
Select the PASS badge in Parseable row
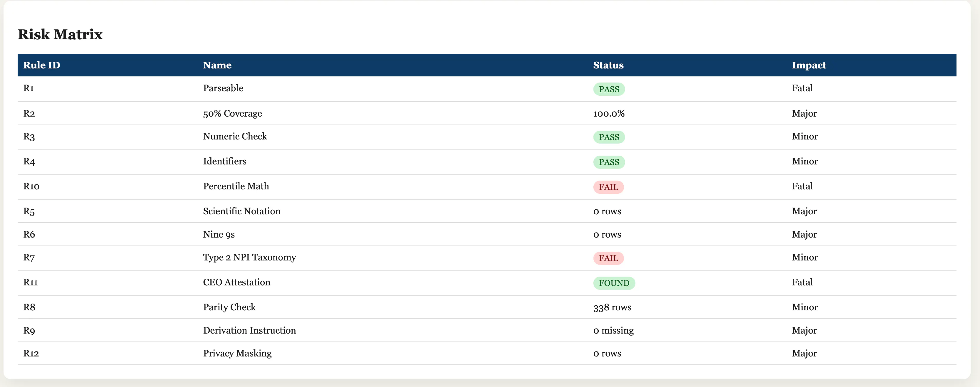(x=609, y=89)
